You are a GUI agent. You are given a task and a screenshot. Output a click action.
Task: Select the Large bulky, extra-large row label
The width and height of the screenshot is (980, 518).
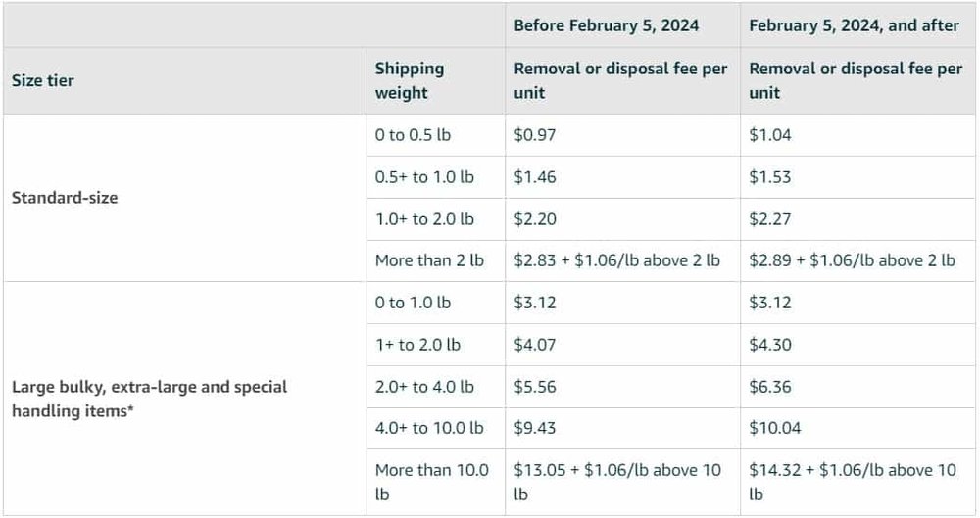point(149,399)
